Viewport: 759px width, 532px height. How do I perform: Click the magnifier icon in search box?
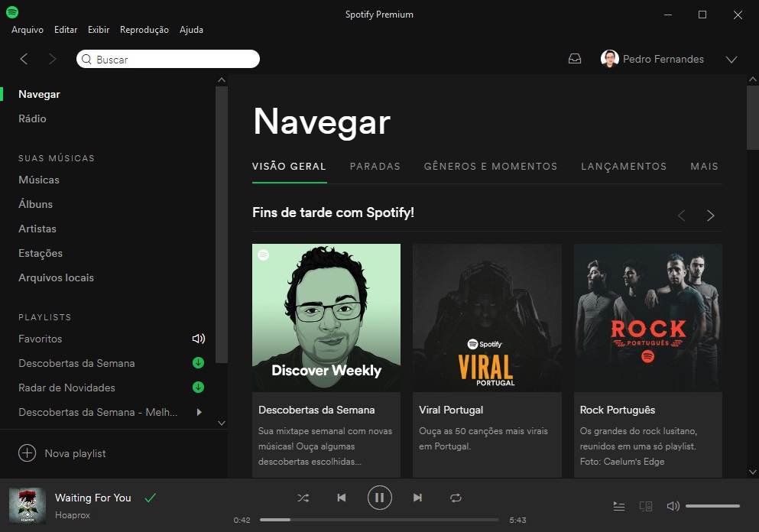coord(86,59)
